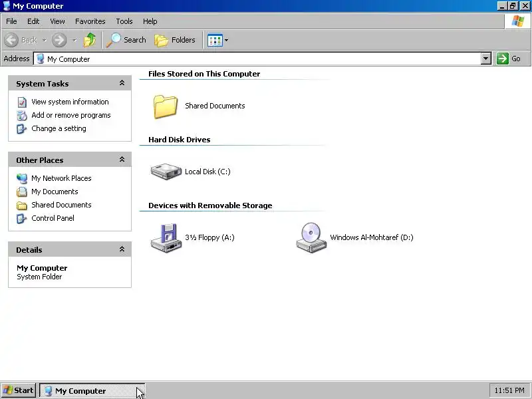Screen dimensions: 532x399
Task: Click the Shared Documents label in main pane
Action: [x=215, y=106]
